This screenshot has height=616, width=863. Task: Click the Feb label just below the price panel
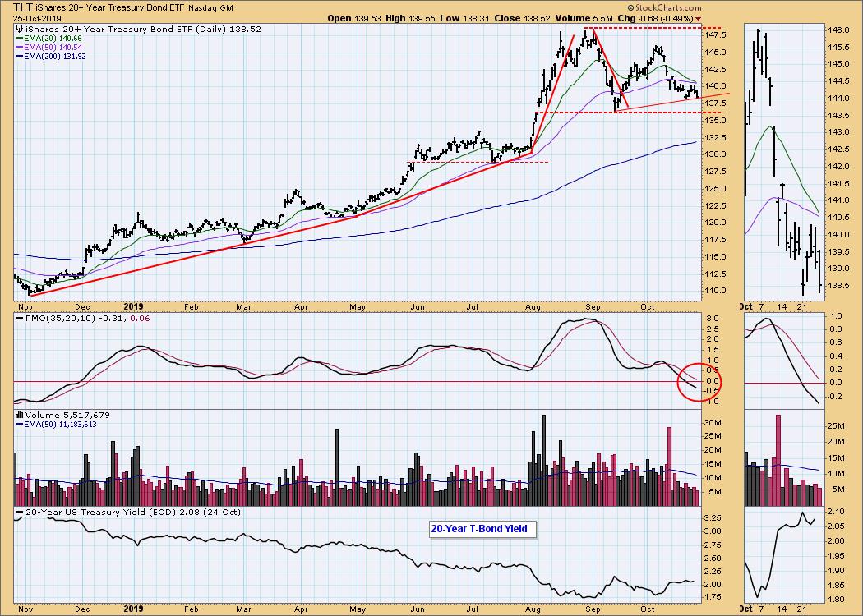(x=191, y=307)
